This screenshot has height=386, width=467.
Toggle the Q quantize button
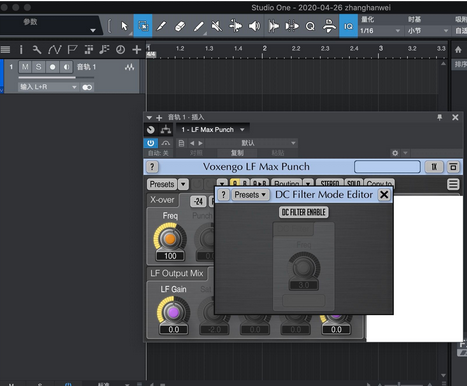point(310,26)
